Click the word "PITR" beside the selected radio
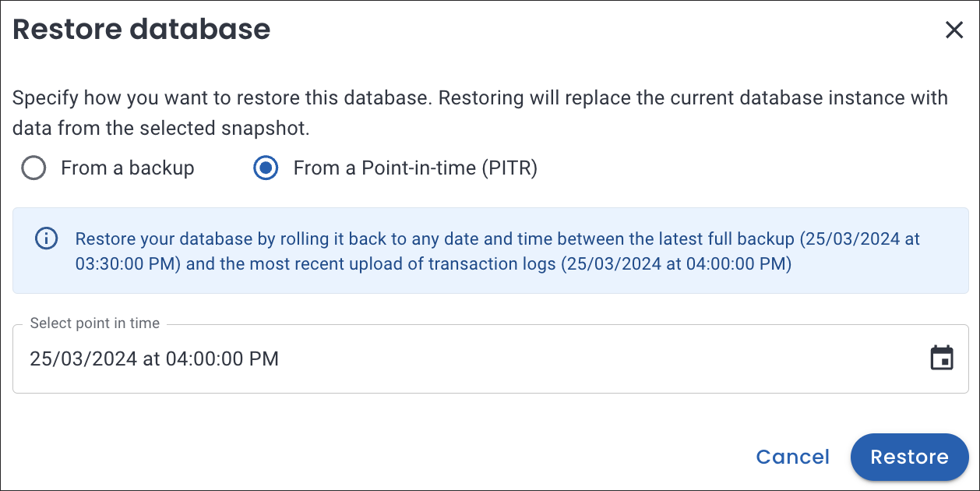980x491 pixels. (x=507, y=168)
